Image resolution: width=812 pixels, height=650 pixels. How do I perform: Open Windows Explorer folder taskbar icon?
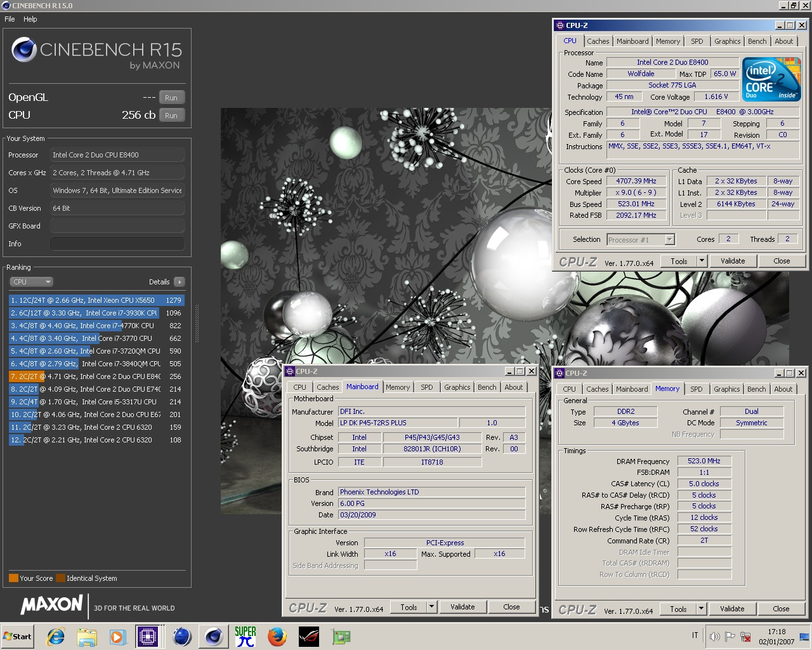[87, 637]
